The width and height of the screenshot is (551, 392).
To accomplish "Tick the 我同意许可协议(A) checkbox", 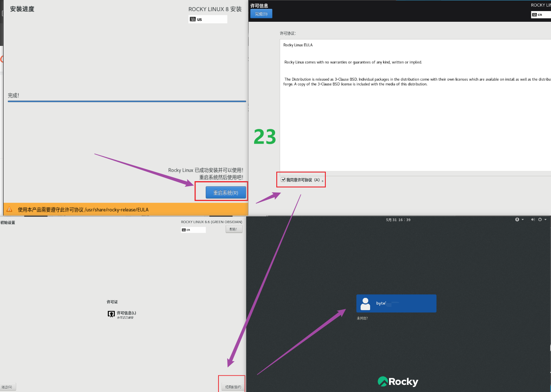I will [283, 180].
